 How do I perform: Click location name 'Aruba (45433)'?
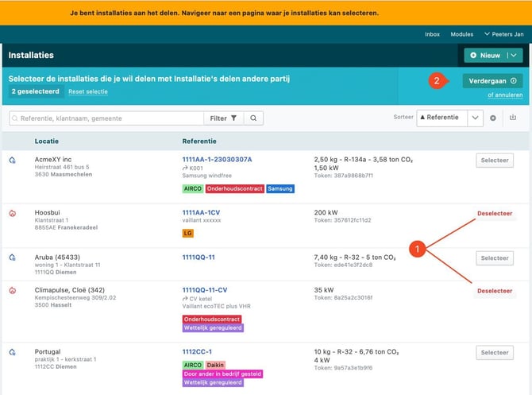click(57, 257)
